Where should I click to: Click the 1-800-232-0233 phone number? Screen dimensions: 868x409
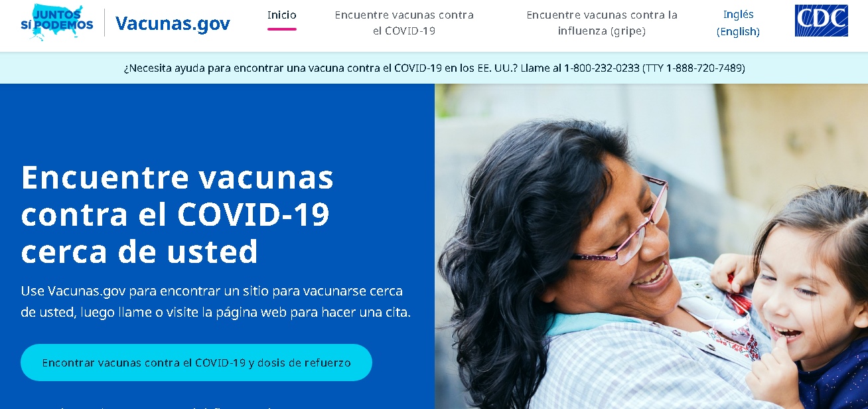tap(601, 68)
